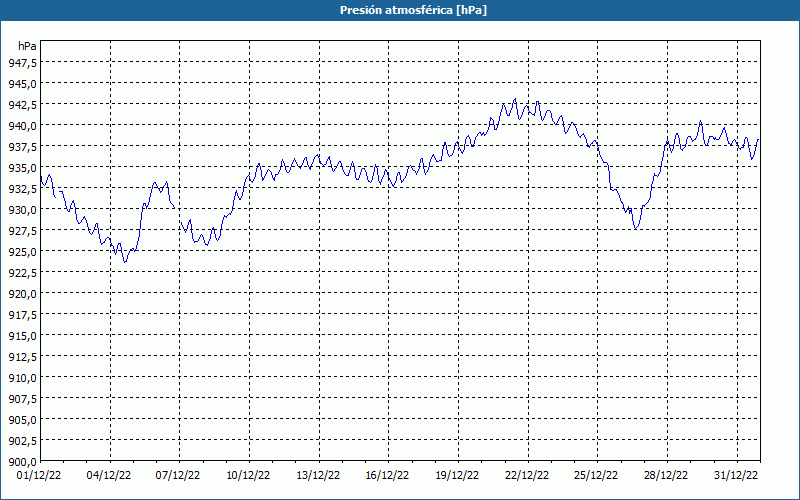This screenshot has height=500, width=800.
Task: Select the 932,5 y-axis label
Action: (x=22, y=188)
